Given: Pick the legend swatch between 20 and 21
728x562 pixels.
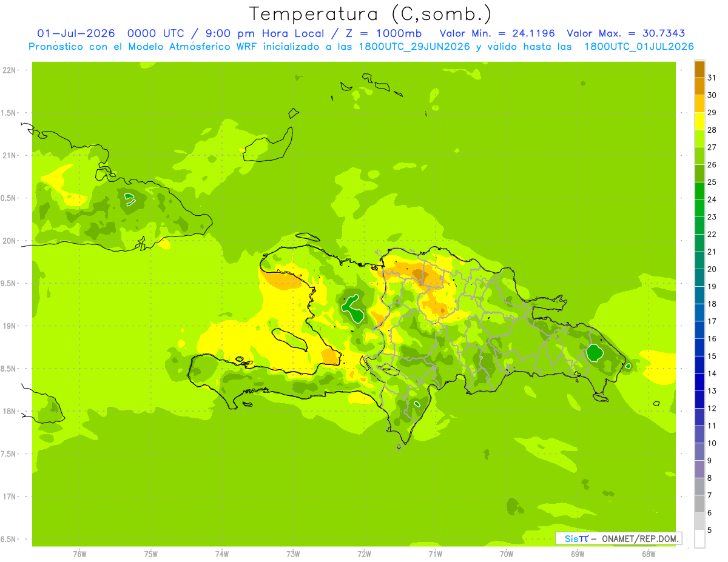Looking at the screenshot, I should coord(699,260).
